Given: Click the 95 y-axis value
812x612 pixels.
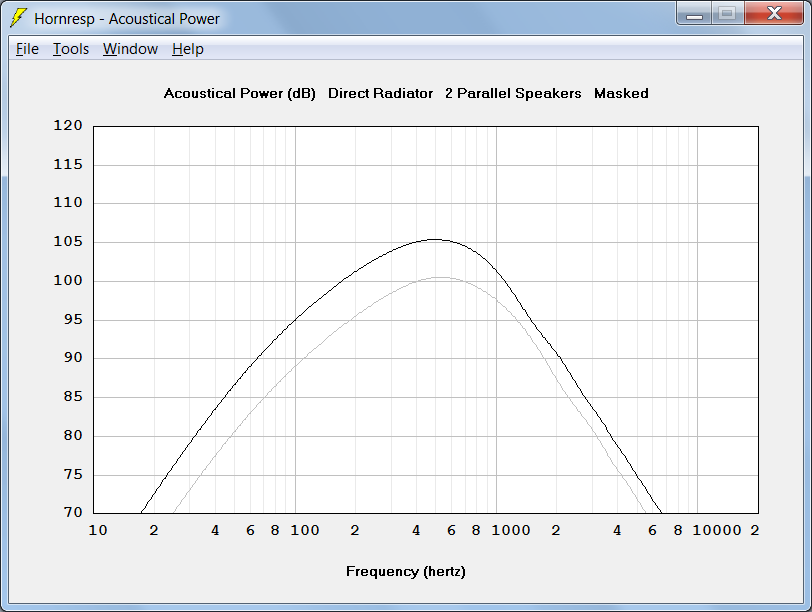Looking at the screenshot, I should pyautogui.click(x=73, y=319).
